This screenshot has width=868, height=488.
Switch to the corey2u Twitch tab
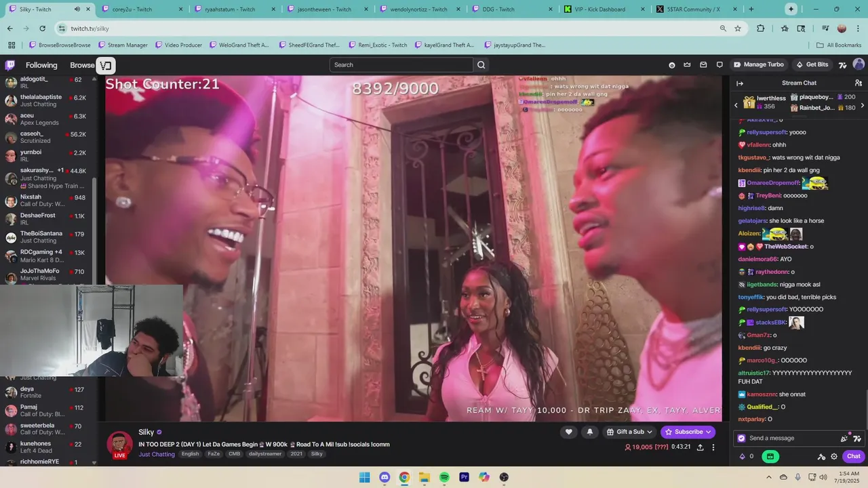pos(141,9)
